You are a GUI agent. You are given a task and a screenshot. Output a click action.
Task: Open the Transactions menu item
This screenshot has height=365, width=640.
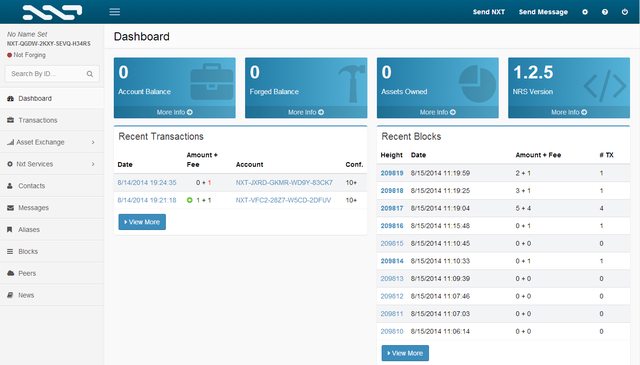point(52,120)
